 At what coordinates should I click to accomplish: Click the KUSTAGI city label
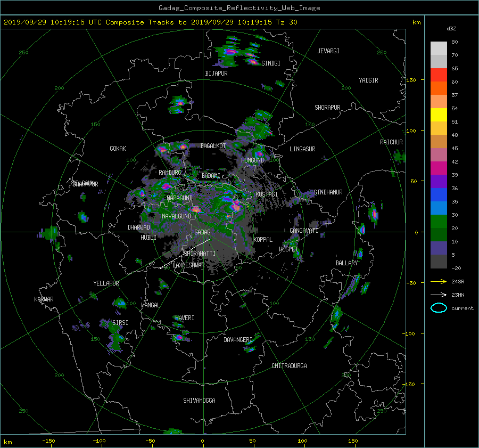click(x=267, y=194)
